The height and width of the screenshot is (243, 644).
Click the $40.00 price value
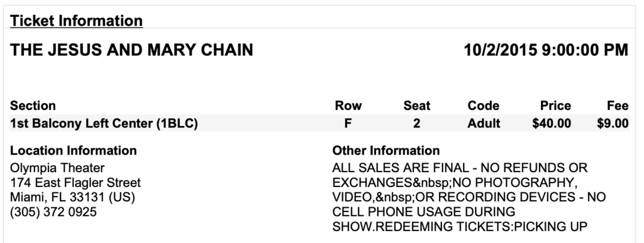tap(552, 123)
